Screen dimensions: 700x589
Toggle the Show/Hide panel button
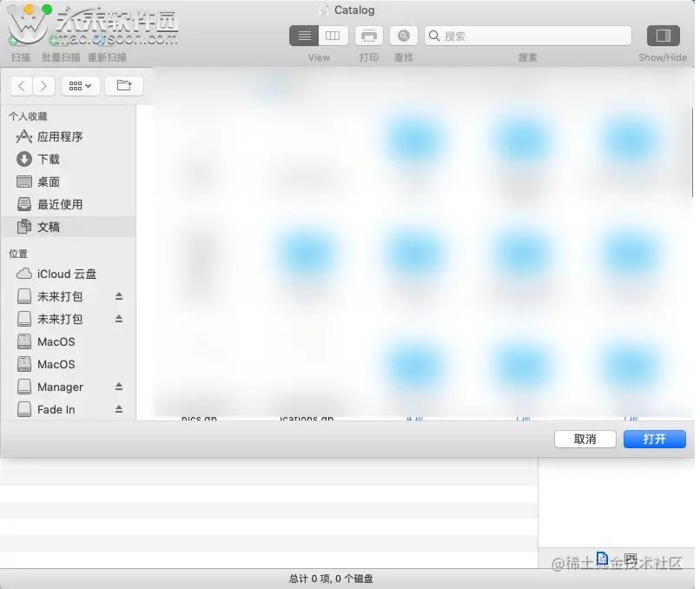click(x=663, y=36)
